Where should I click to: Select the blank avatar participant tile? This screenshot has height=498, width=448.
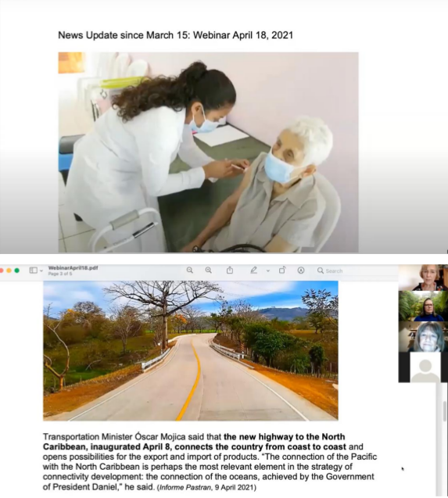click(x=423, y=367)
